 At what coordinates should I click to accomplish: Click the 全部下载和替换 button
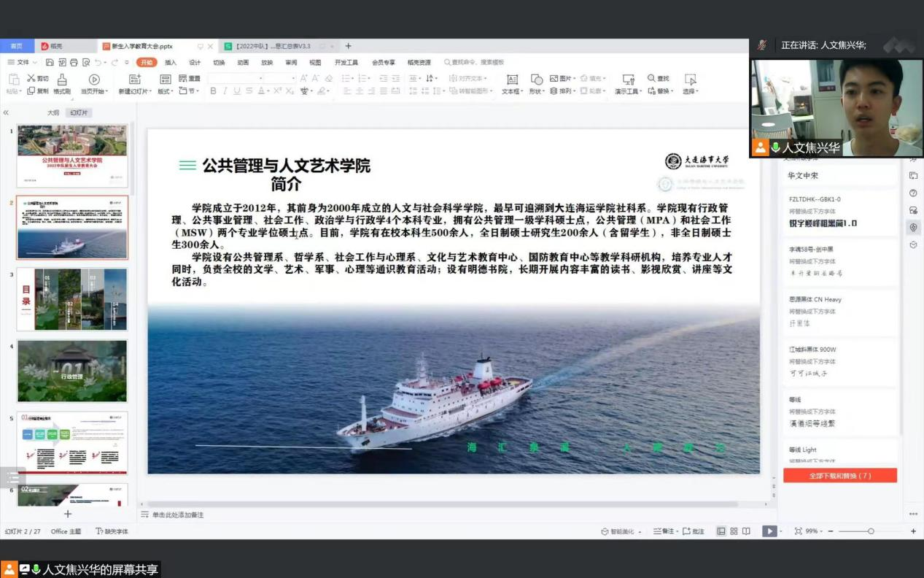839,476
